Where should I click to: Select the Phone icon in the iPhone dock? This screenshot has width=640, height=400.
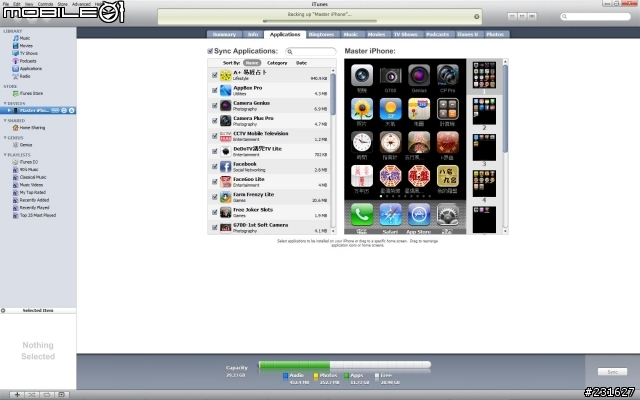362,214
